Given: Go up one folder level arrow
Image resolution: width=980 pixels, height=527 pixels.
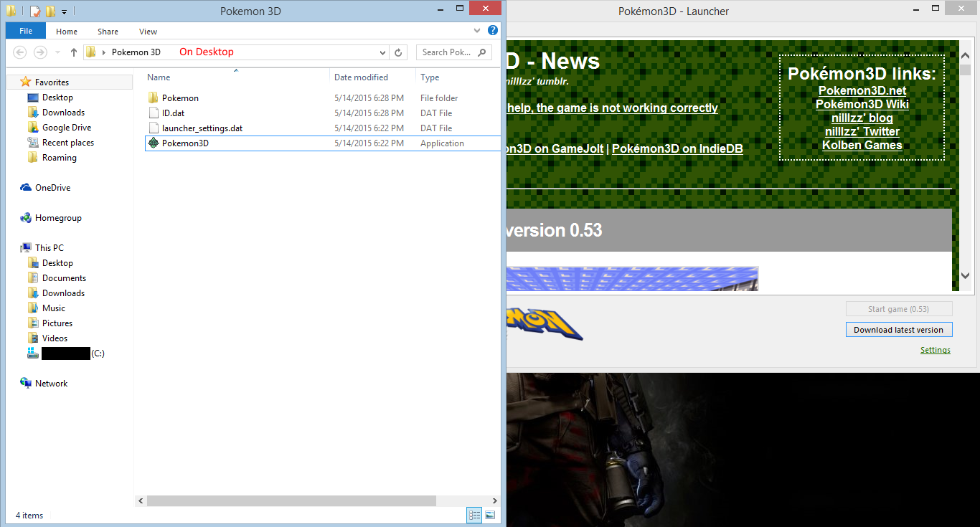Looking at the screenshot, I should click(74, 52).
